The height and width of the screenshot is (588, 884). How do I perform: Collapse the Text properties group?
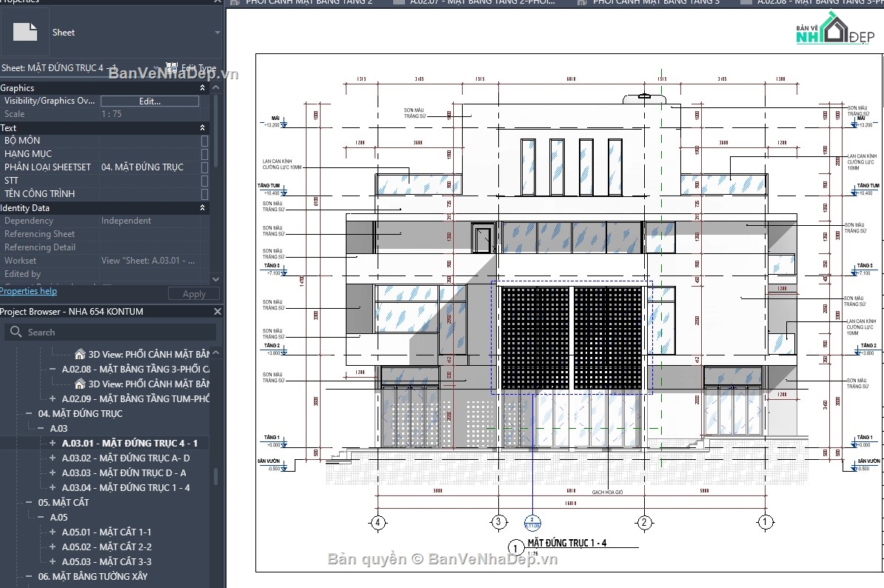[202, 128]
